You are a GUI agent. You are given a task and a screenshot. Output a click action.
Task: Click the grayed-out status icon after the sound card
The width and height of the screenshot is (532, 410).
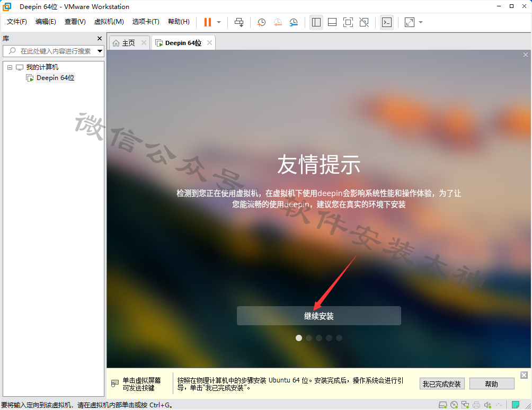(499, 405)
